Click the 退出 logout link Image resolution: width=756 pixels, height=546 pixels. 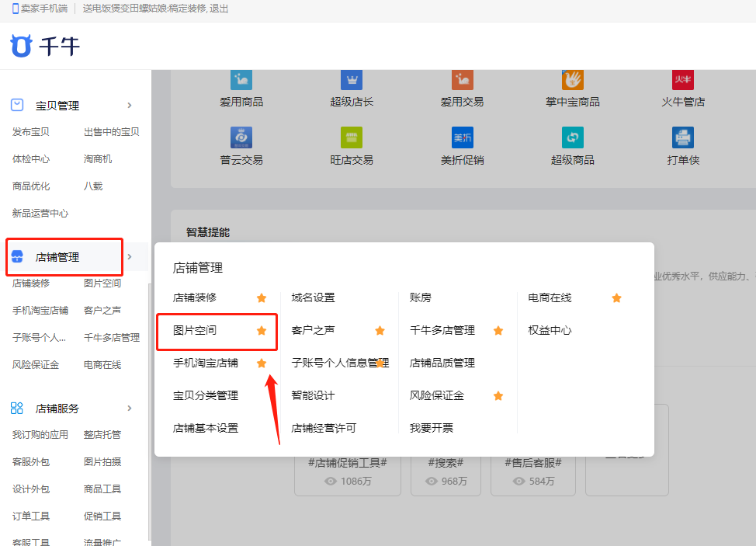pos(219,9)
